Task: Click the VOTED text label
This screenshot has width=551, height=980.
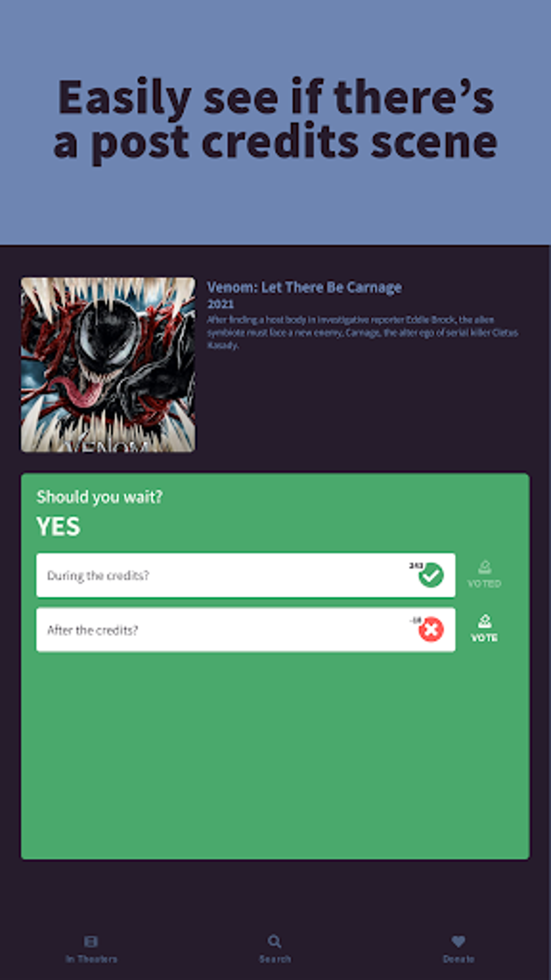Action: pos(484,584)
